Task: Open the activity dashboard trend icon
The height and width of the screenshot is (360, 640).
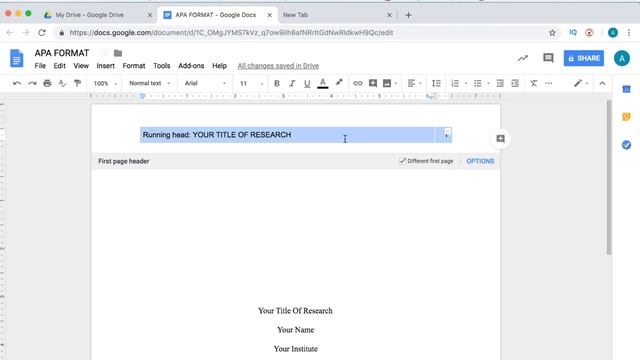Action: pyautogui.click(x=522, y=58)
